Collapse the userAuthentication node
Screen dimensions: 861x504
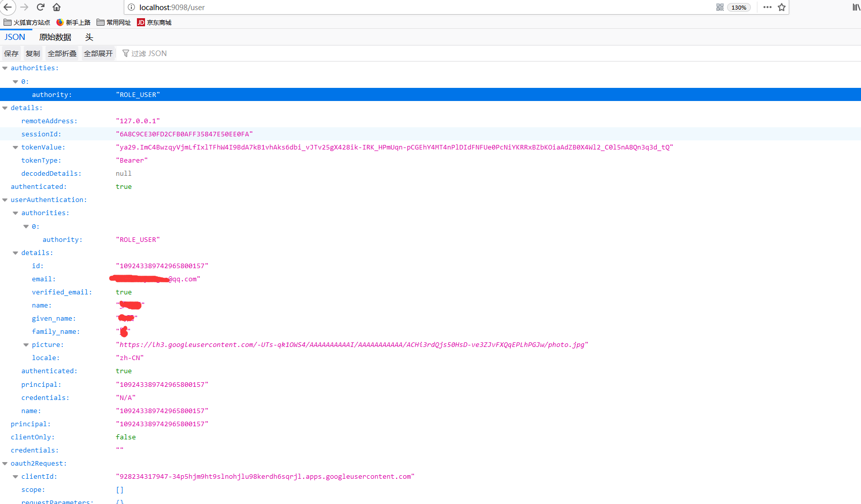pos(5,199)
